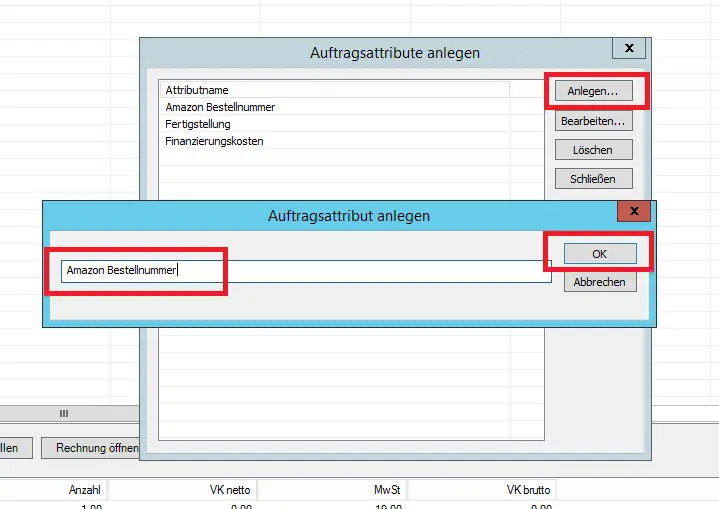Open Bearbeiten... for the selected attribute
This screenshot has width=719, height=509.
(x=593, y=121)
